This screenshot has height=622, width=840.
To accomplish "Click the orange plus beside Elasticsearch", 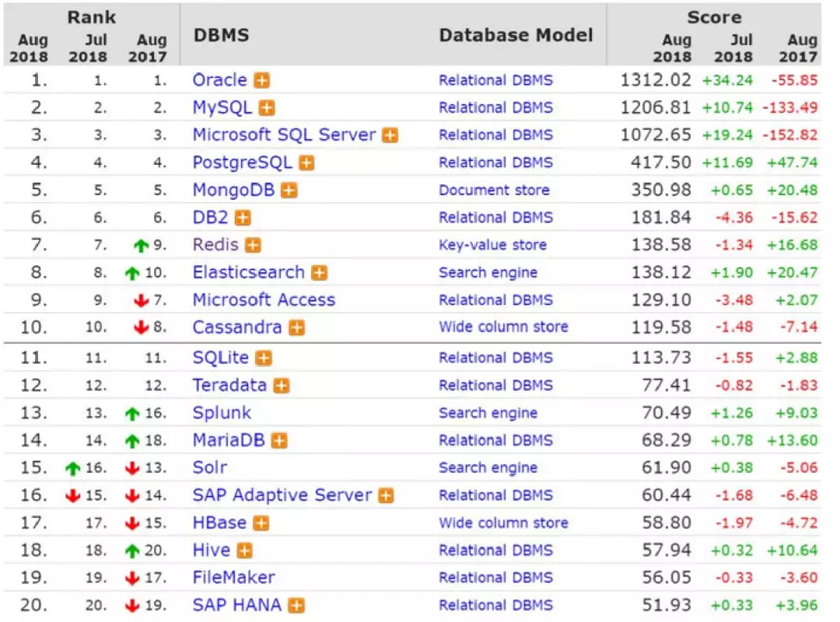I will tap(319, 273).
